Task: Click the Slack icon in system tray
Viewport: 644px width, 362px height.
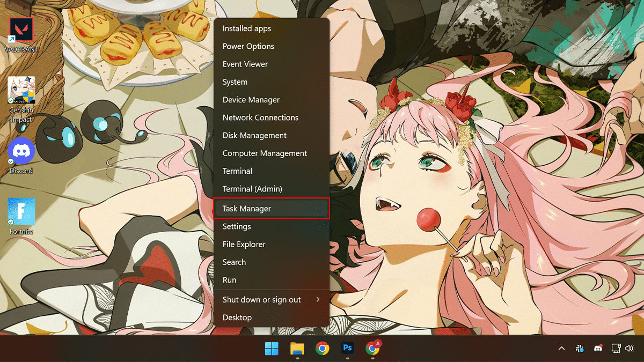Action: (580, 349)
